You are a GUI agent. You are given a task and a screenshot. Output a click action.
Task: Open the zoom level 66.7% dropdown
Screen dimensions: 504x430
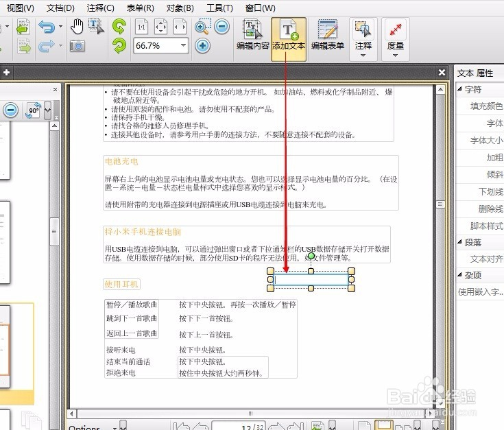coord(183,45)
